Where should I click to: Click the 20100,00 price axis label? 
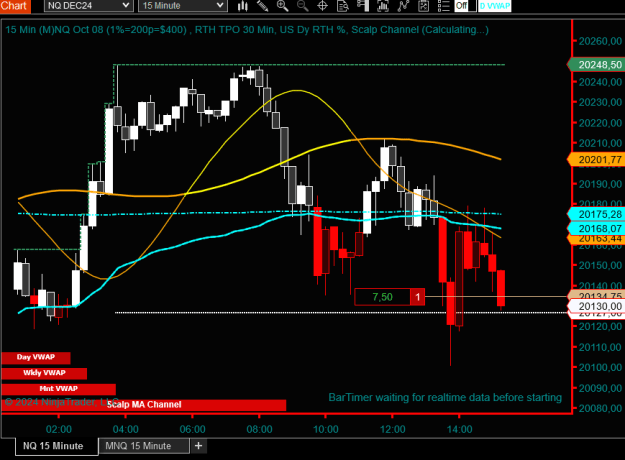pos(600,368)
